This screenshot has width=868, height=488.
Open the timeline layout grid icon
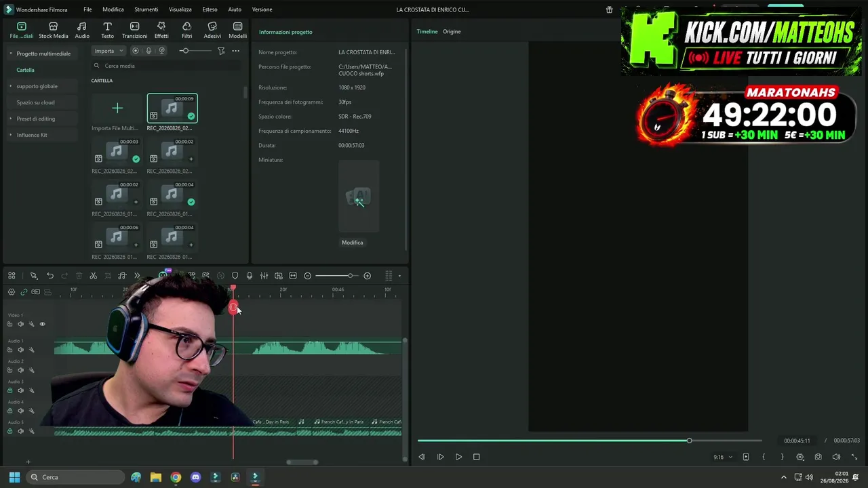12,276
